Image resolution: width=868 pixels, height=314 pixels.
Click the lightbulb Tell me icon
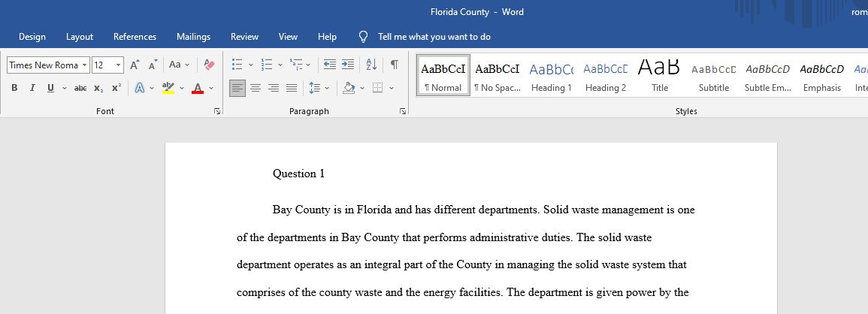click(x=363, y=37)
